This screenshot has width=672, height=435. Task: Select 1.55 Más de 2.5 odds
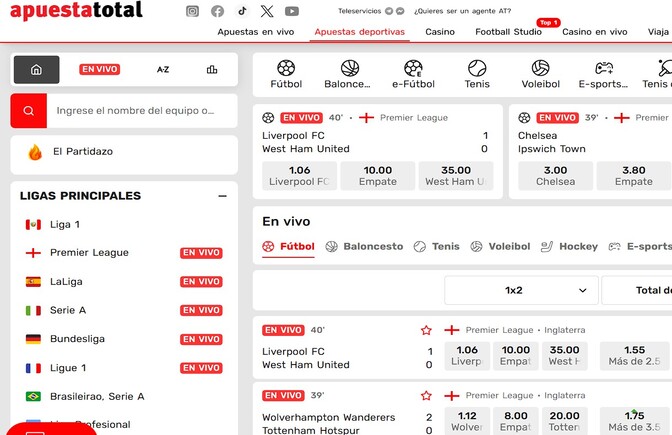[635, 356]
